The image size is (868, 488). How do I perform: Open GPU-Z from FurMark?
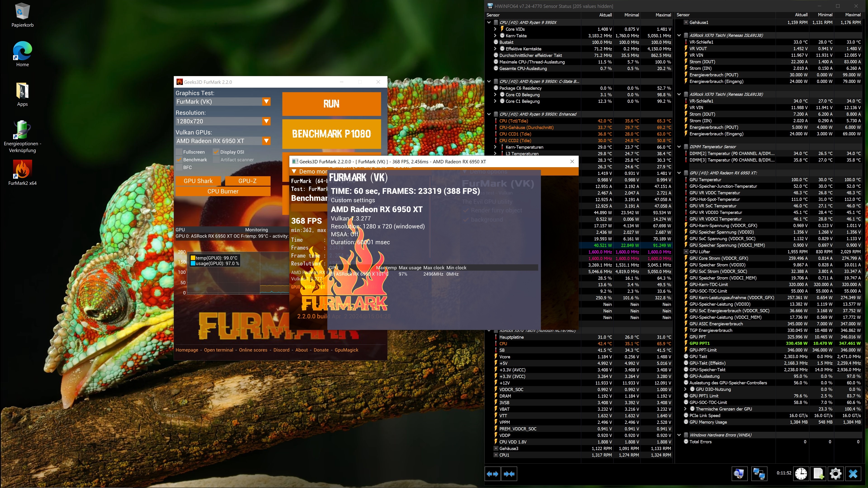pyautogui.click(x=247, y=181)
